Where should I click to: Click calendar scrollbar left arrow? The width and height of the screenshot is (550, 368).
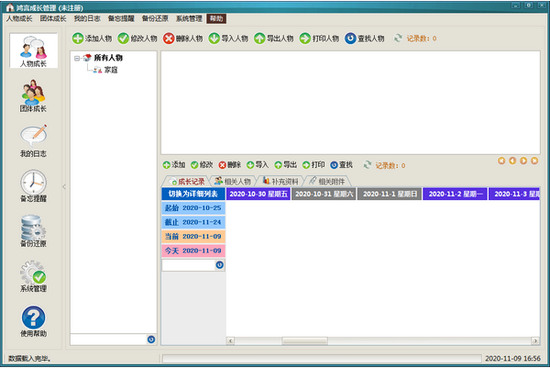(x=230, y=341)
